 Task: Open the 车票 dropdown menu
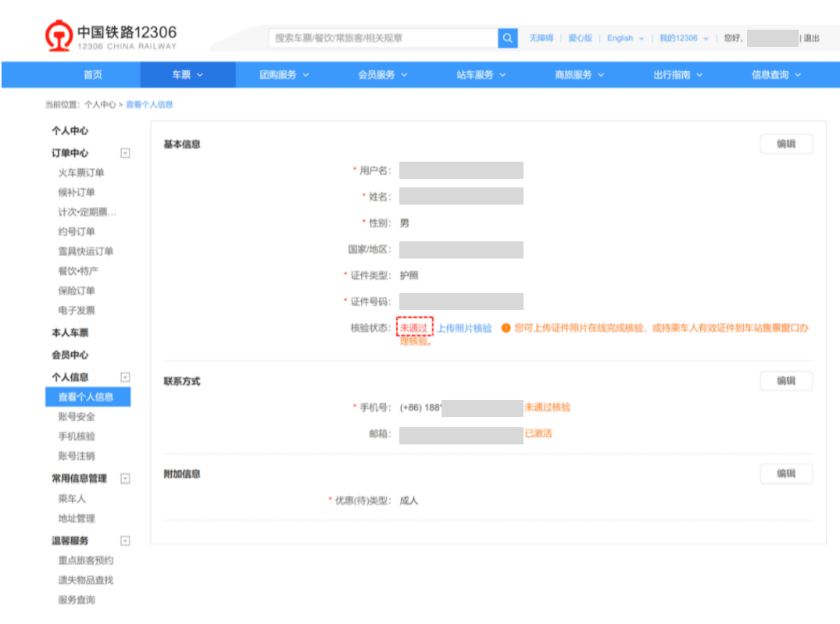[188, 75]
